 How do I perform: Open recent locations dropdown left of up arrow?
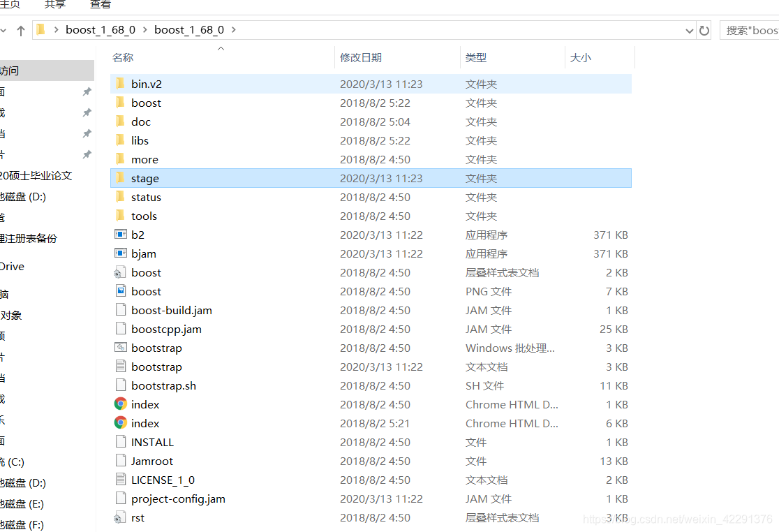pos(3,30)
